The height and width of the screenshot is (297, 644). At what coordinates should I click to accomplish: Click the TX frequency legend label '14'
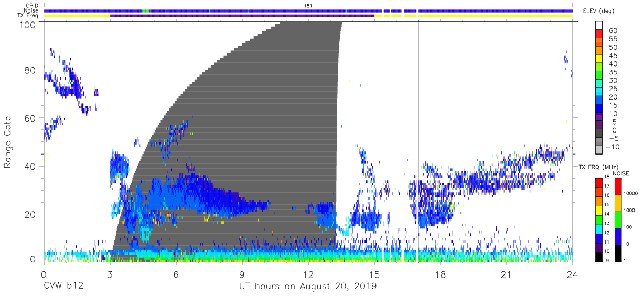pyautogui.click(x=607, y=214)
